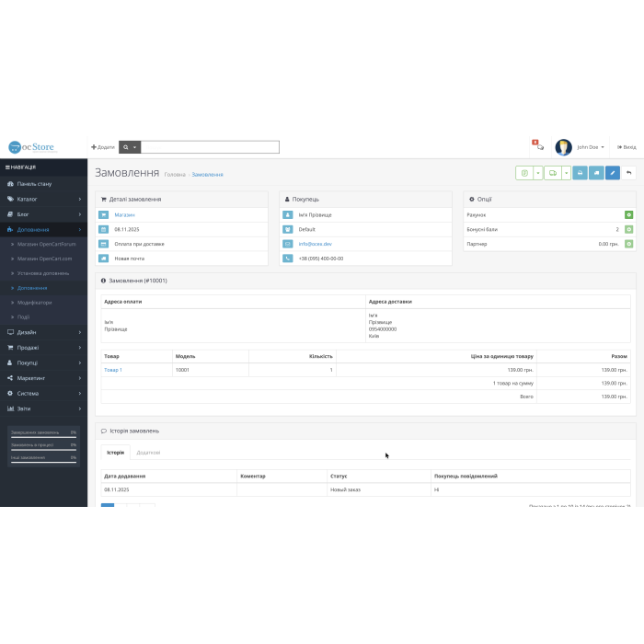Open the Товар 1 product link
This screenshot has height=644, width=644.
point(113,370)
